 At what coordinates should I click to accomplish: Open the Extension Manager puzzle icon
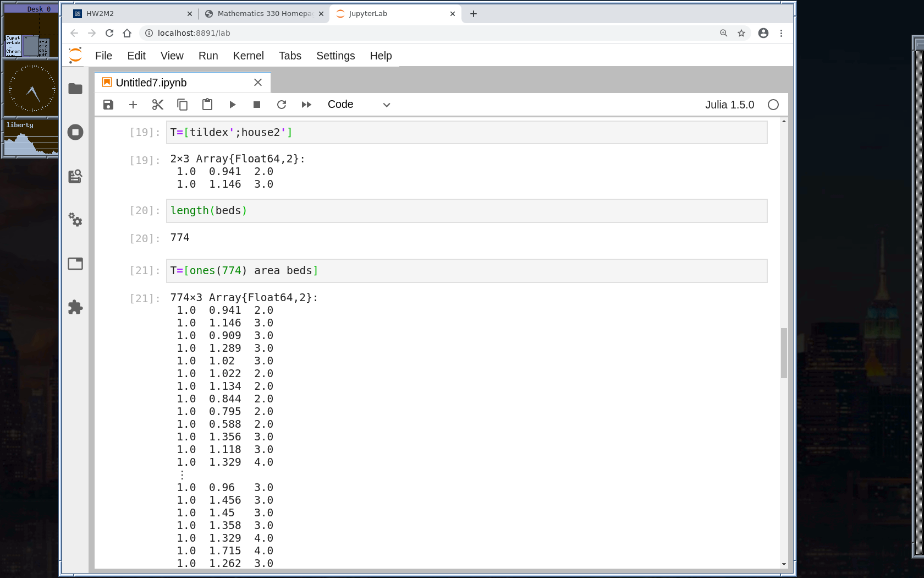(x=75, y=307)
